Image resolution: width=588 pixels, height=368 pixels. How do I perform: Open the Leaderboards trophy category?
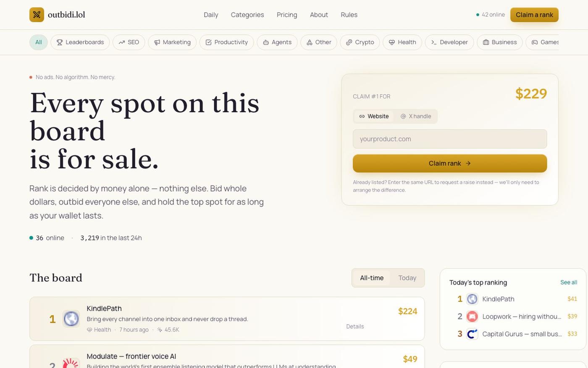coord(80,42)
